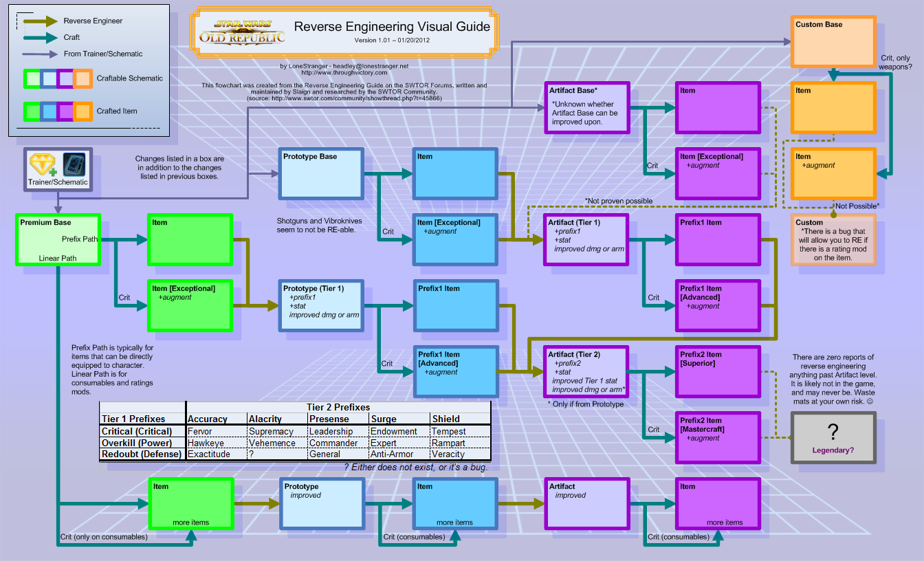Click the Hawkeye cell in prefixes table
Viewport: 924px width, 561px height.
tap(206, 443)
